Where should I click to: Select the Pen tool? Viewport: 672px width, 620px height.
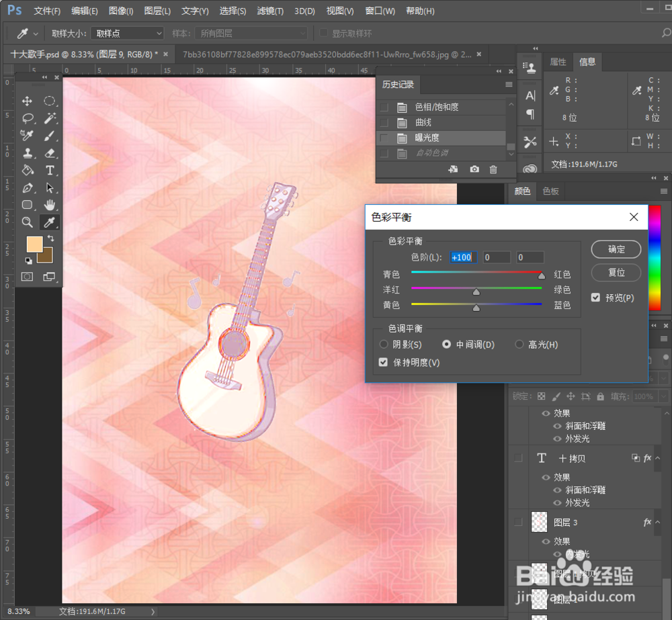click(28, 187)
